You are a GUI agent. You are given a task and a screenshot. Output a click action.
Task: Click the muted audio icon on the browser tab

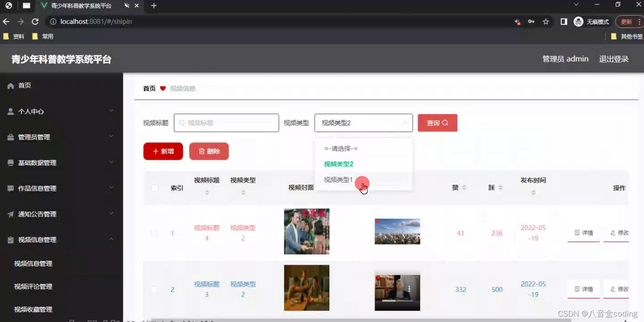(x=127, y=6)
